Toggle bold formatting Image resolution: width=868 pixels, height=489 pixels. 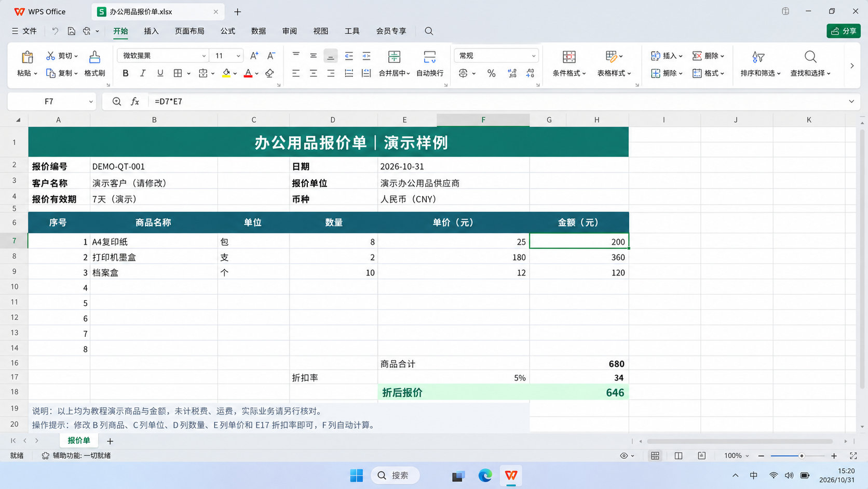125,73
